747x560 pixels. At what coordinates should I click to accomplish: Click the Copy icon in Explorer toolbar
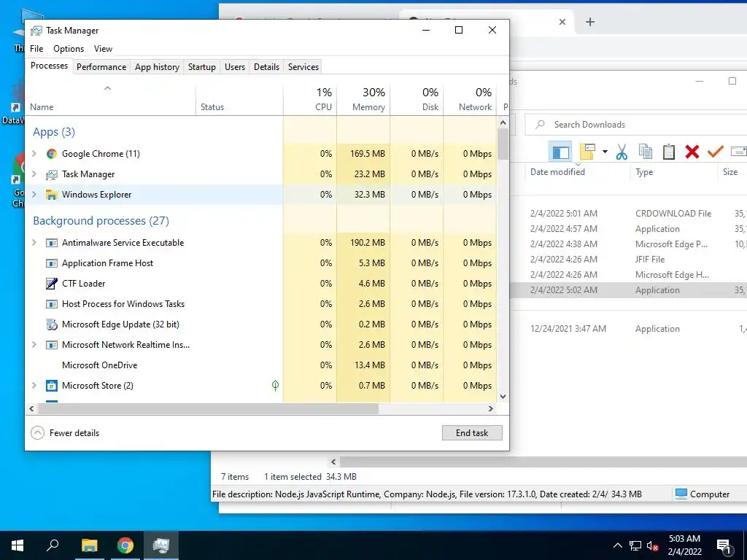645,152
